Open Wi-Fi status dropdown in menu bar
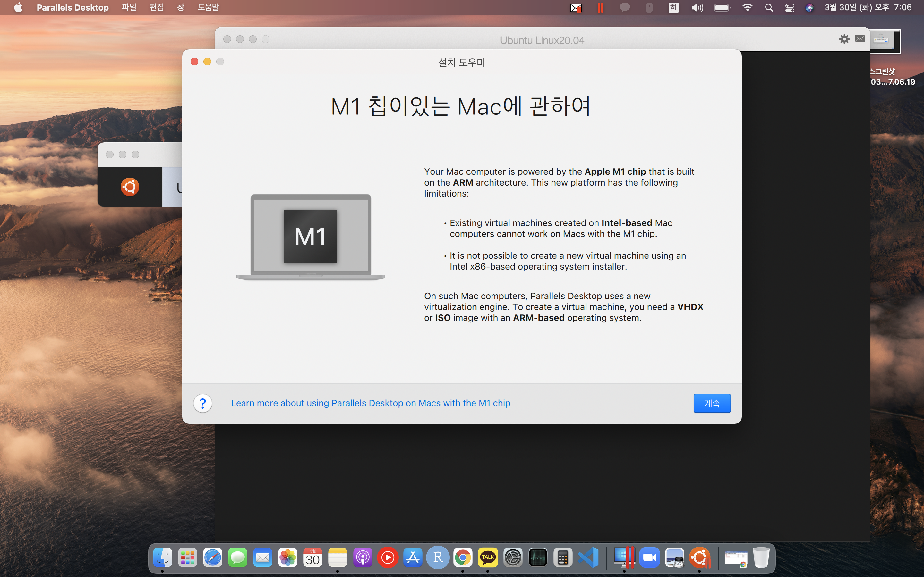 (747, 8)
